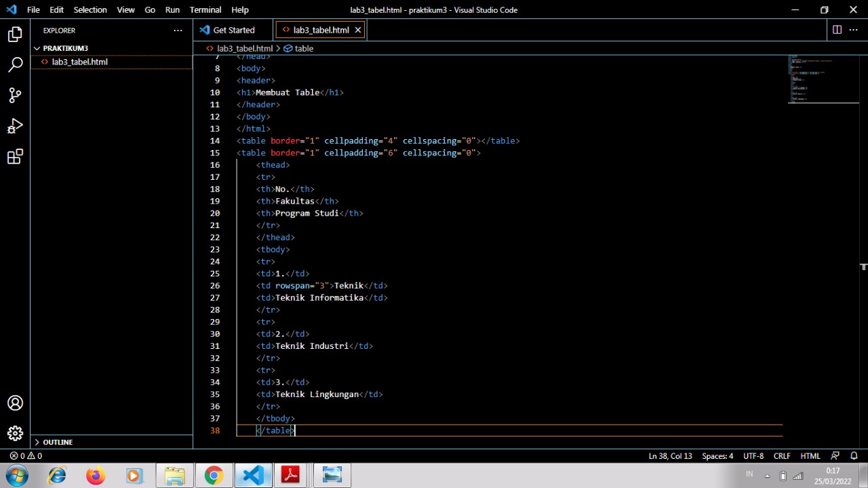The image size is (868, 488).
Task: Click the Split Editor icon
Action: tap(836, 30)
